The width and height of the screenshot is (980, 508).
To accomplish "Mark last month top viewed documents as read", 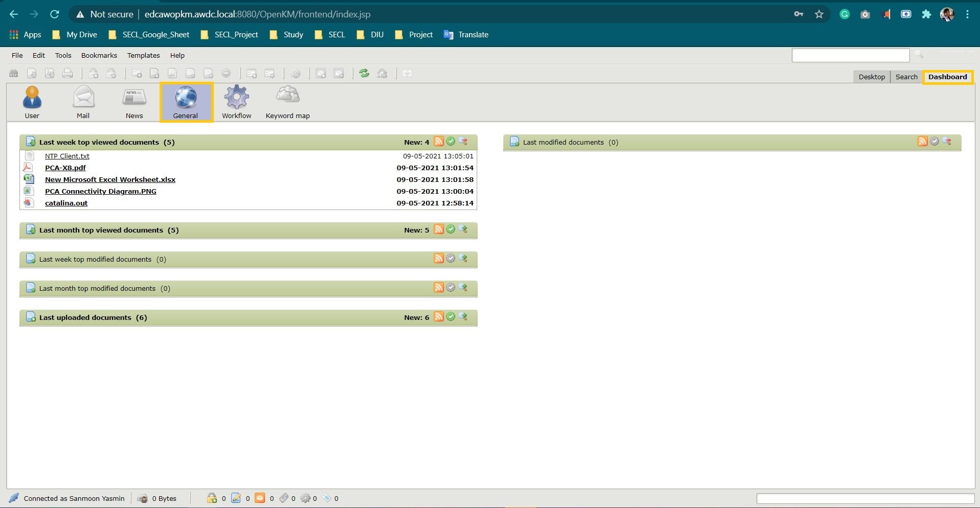I will (451, 229).
